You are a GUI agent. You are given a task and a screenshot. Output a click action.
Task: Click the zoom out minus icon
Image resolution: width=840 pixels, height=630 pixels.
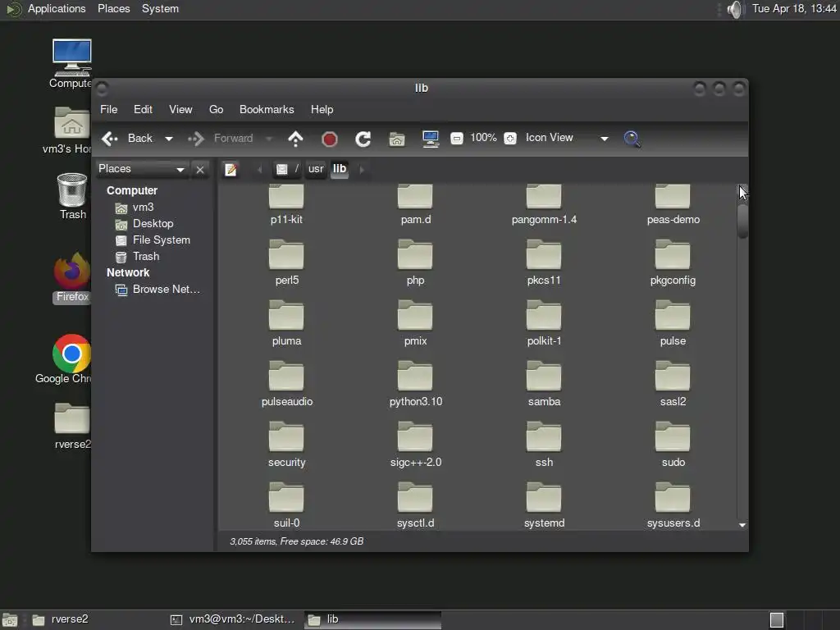457,139
